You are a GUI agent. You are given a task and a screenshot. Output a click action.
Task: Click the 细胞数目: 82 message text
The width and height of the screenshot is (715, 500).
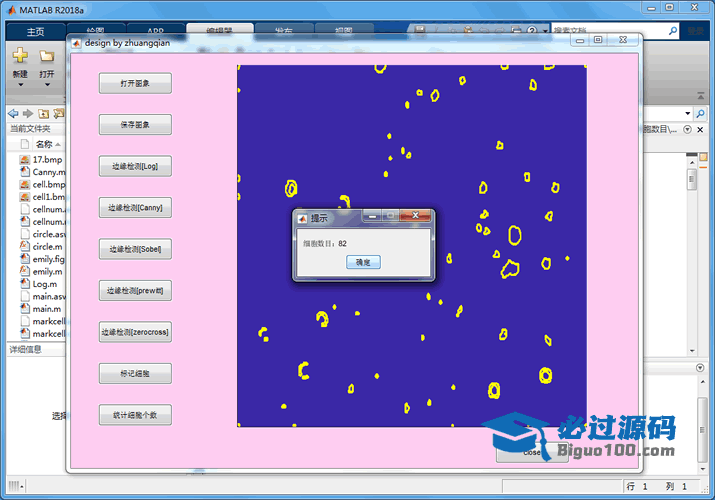pos(325,243)
